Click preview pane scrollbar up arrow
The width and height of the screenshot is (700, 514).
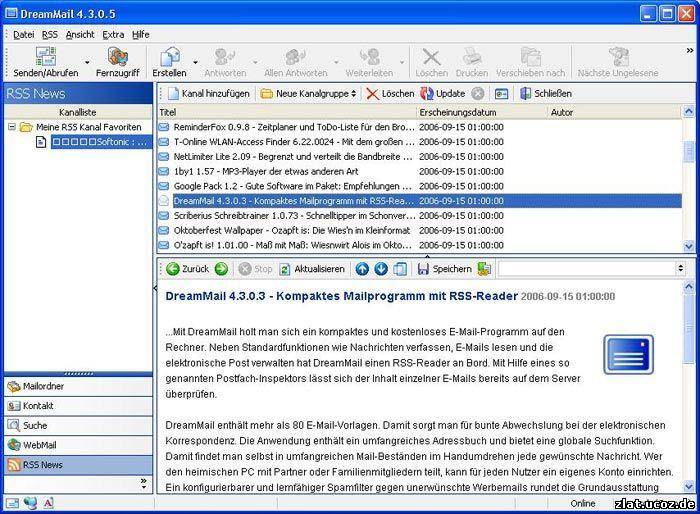(689, 286)
